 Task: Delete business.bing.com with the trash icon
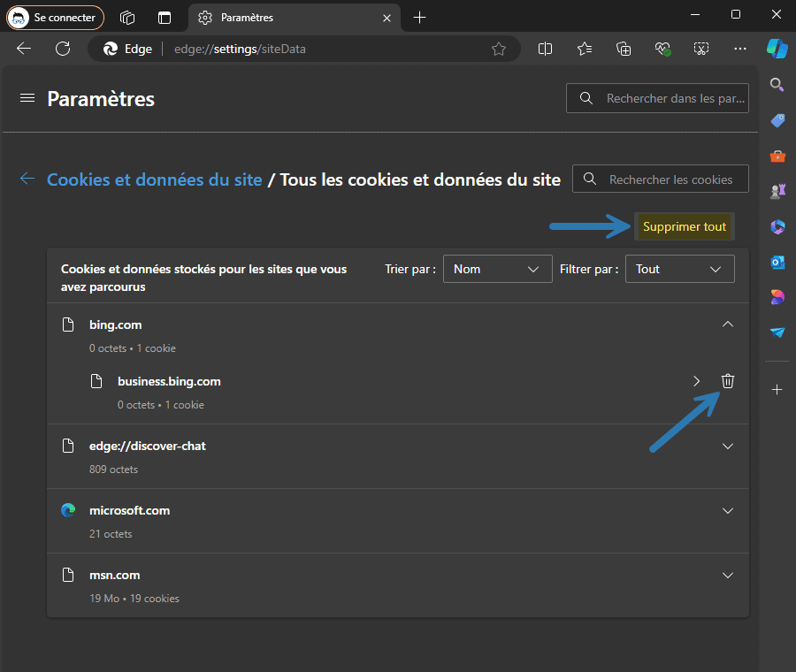click(x=728, y=381)
